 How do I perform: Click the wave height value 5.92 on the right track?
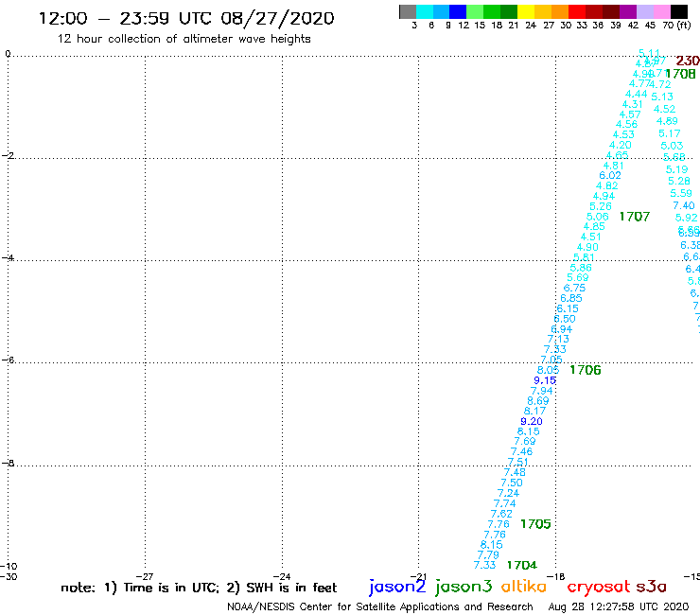pyautogui.click(x=686, y=218)
